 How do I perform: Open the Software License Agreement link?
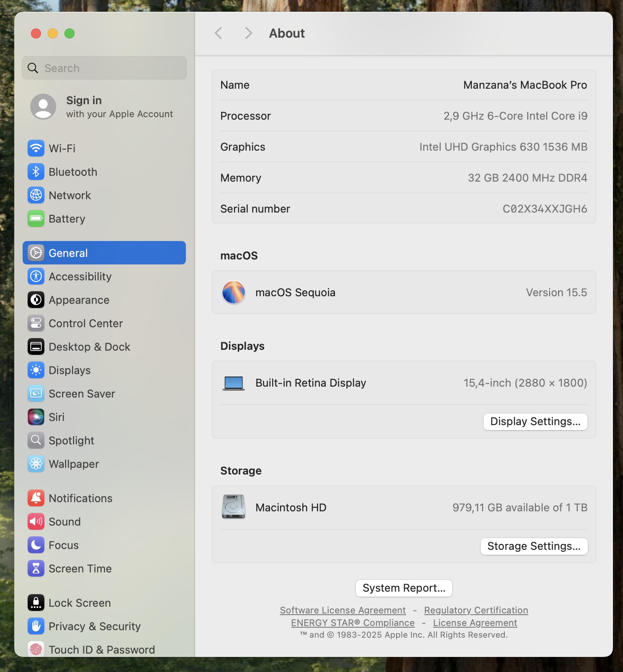pos(342,610)
